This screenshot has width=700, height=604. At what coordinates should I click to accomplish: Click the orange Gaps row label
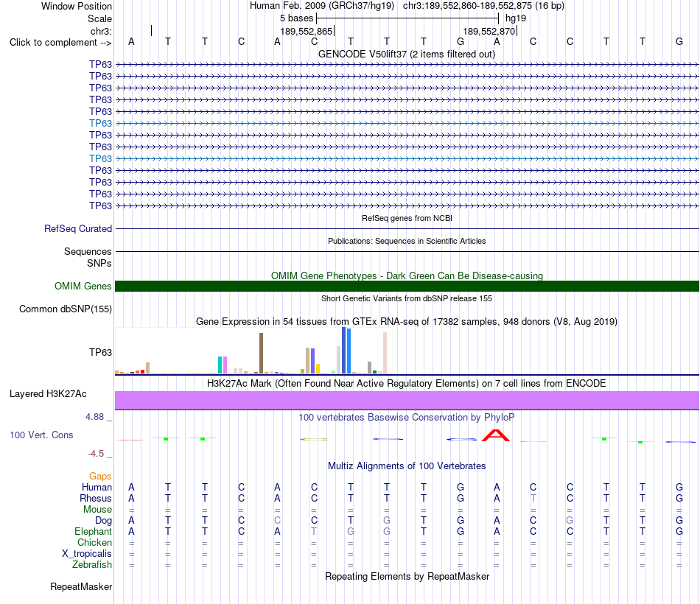pyautogui.click(x=100, y=477)
